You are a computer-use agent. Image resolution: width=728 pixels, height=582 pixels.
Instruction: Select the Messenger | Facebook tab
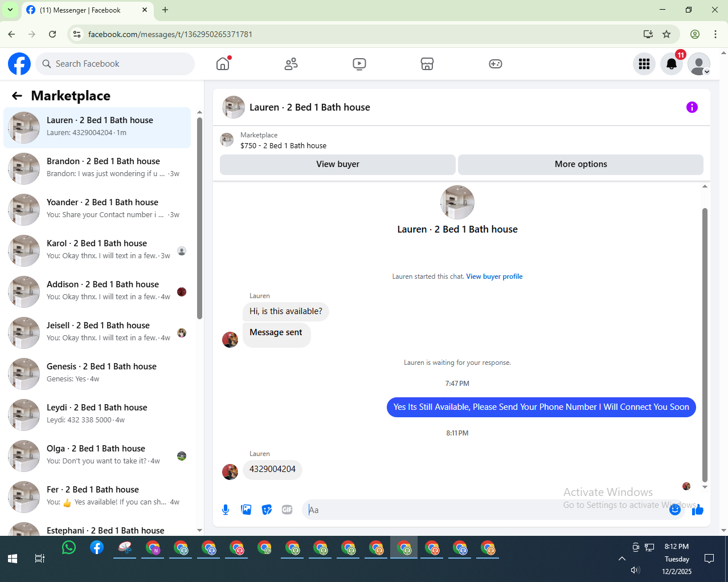(88, 10)
